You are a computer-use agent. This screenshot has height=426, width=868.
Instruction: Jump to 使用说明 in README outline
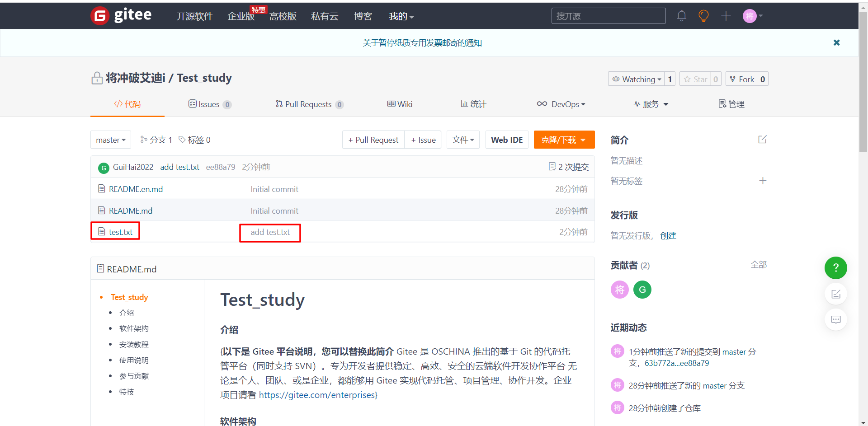134,360
